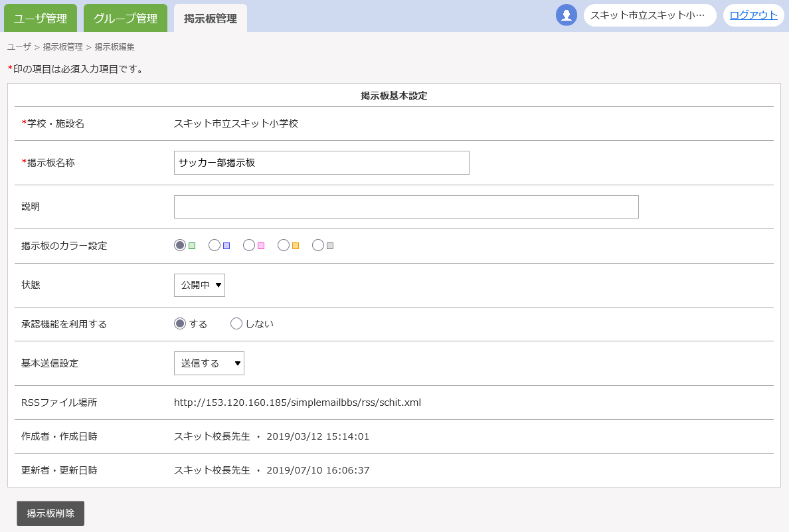Select the orange board color radio button
Image resolution: width=789 pixels, height=532 pixels.
284,245
